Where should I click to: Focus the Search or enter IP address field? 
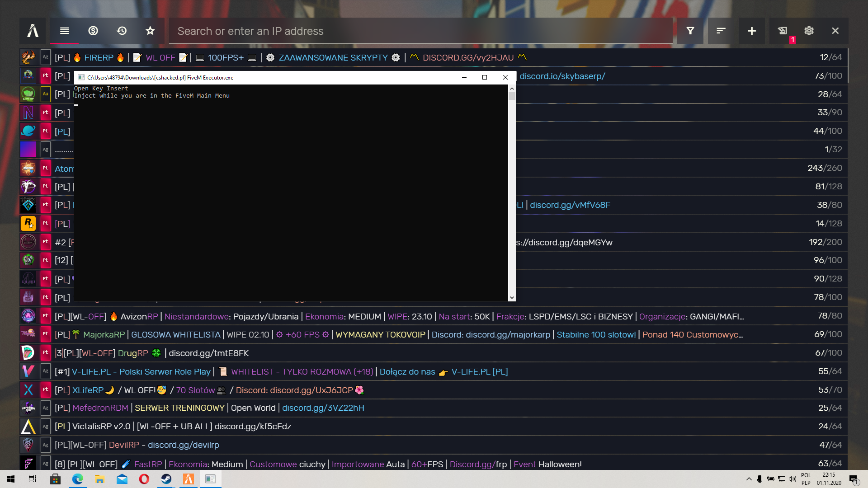click(420, 31)
